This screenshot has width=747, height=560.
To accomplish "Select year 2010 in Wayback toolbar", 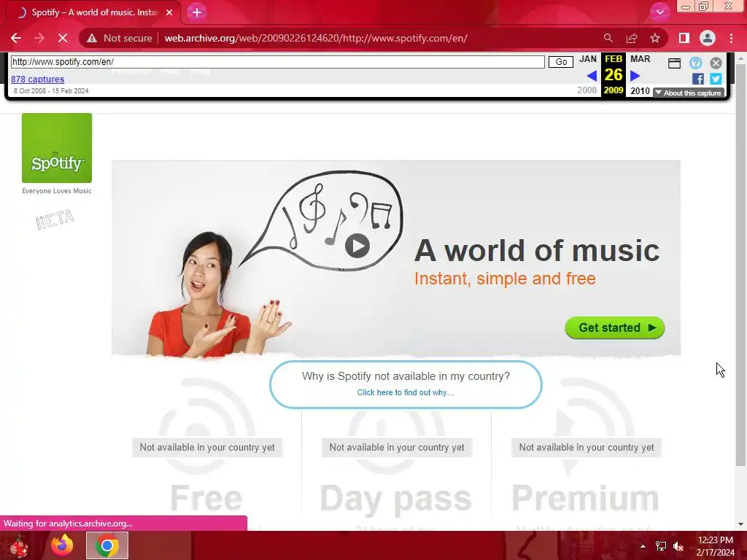I will (640, 90).
